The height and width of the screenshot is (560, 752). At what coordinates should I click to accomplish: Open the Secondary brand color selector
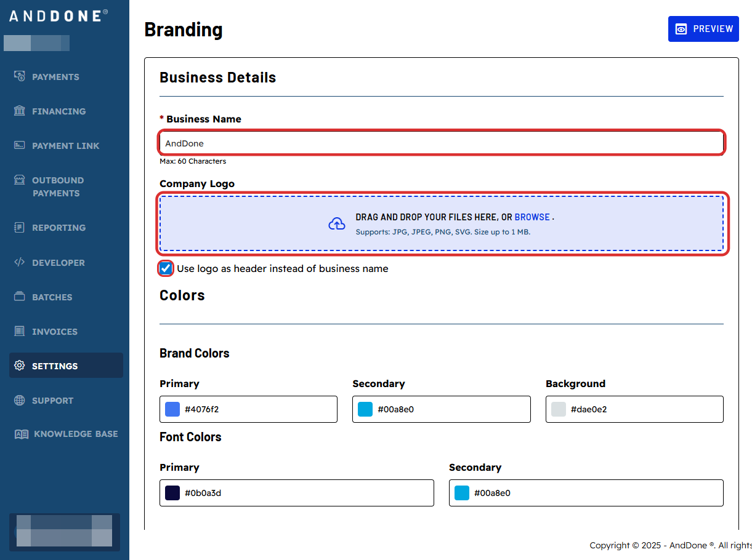tap(365, 409)
